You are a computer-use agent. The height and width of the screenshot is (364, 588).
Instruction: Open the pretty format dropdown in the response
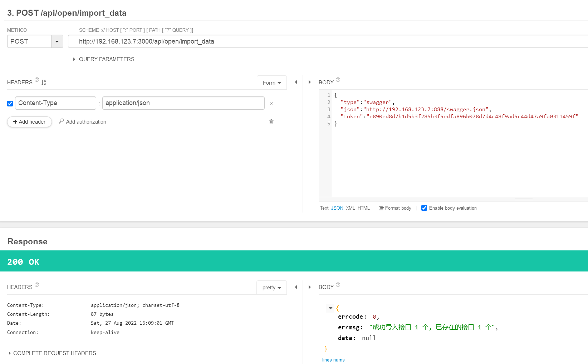coord(271,288)
